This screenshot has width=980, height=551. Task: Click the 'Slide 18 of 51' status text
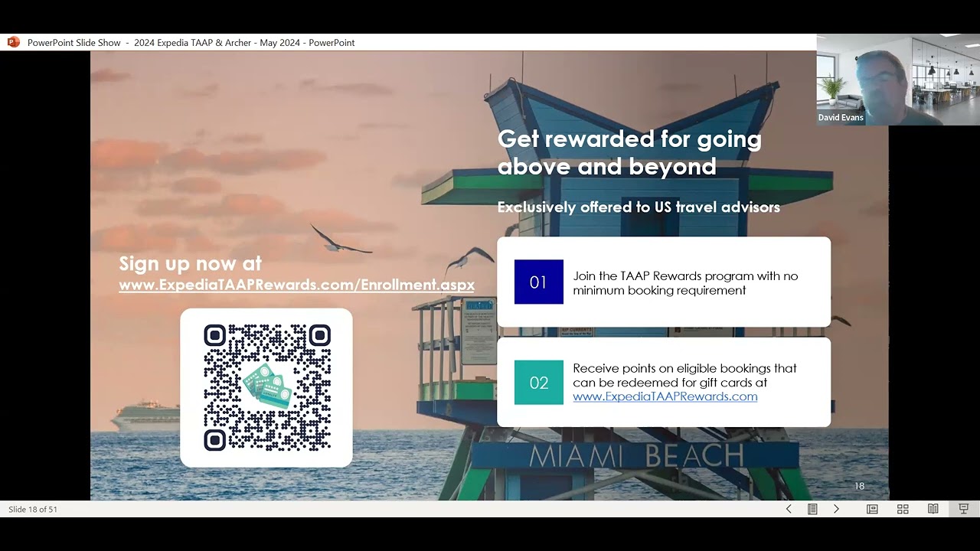pos(33,509)
